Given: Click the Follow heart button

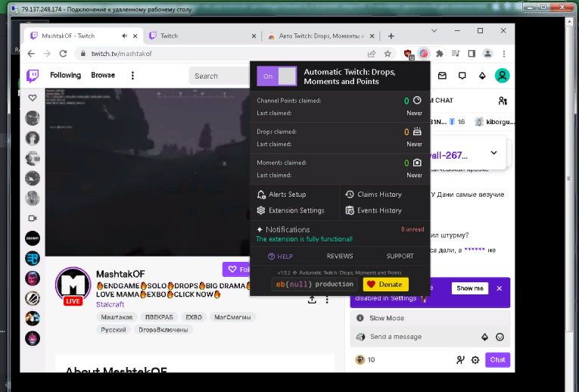Looking at the screenshot, I should (237, 269).
